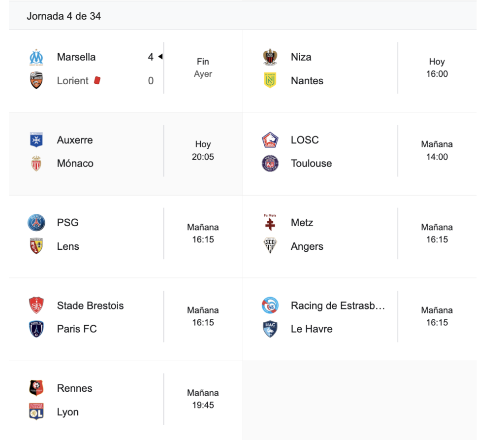Click the Racing de Estrasburgo logo
504x440 pixels.
coord(270,305)
